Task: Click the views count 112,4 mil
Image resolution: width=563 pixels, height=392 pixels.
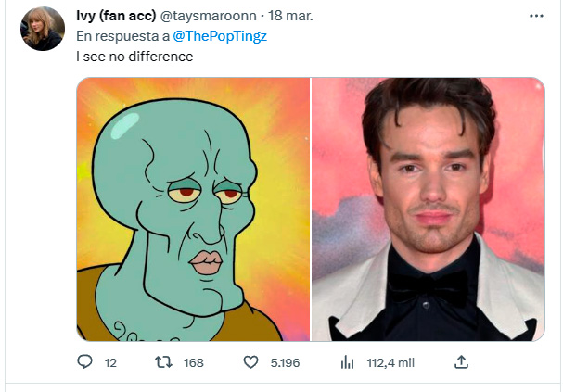Action: point(392,363)
